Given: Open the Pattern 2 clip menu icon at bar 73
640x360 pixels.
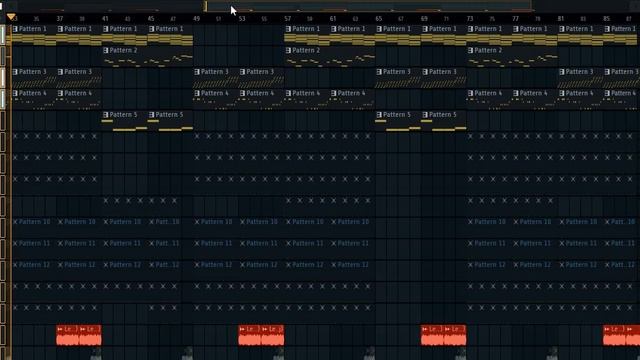Looking at the screenshot, I should [471, 50].
